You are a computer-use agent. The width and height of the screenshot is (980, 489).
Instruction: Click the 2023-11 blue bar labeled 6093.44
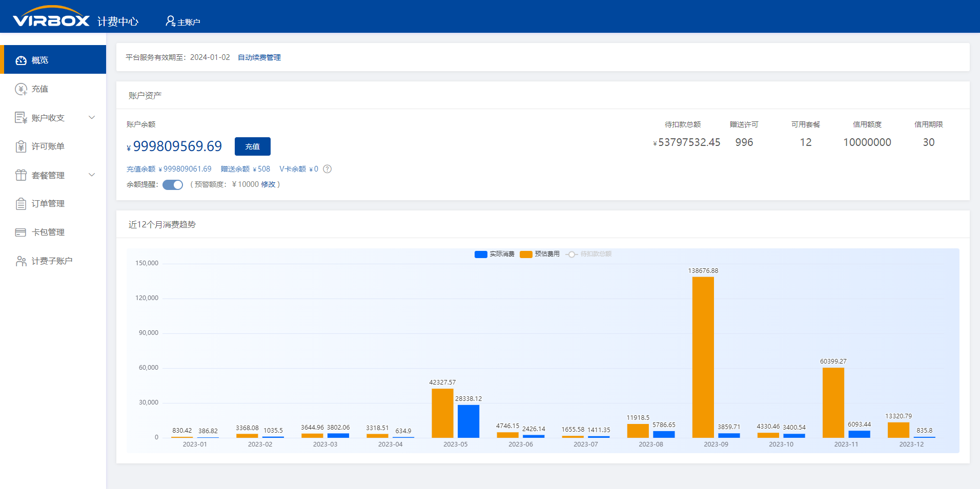click(x=860, y=434)
